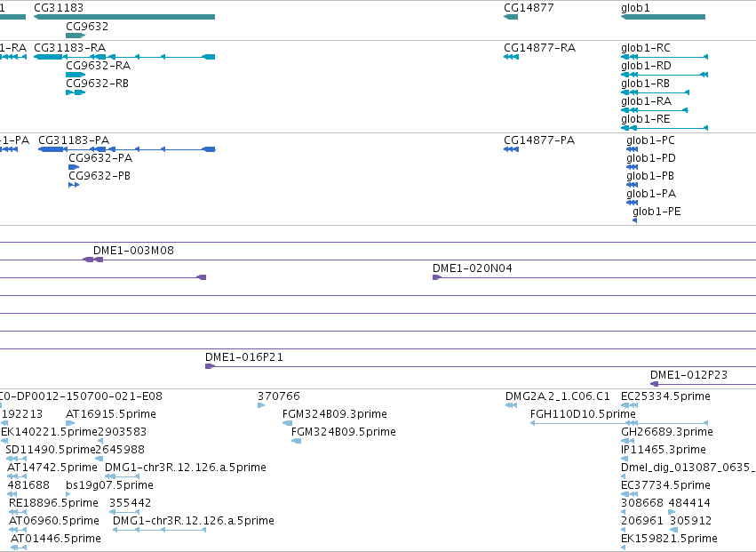Screen dimensions: 756x552
Task: Click IP11465.3prime EST label
Action: pos(664,450)
